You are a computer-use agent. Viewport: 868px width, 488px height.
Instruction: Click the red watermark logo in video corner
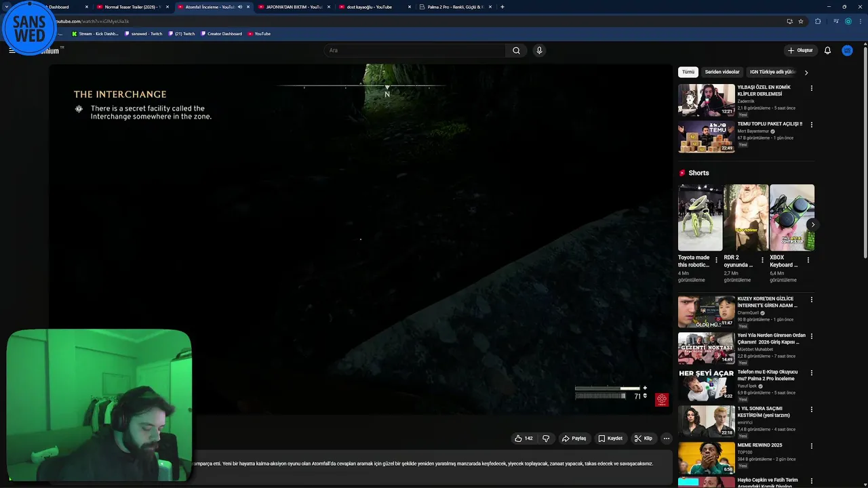[x=662, y=399]
